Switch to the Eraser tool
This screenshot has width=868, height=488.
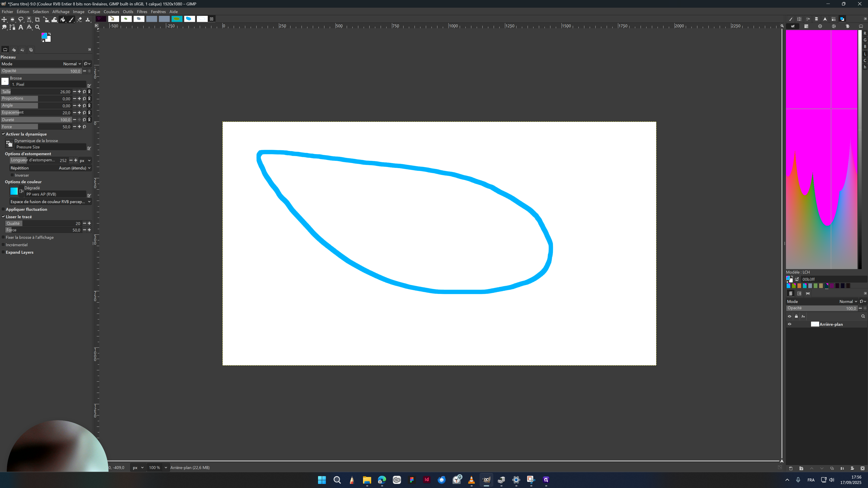click(x=80, y=19)
